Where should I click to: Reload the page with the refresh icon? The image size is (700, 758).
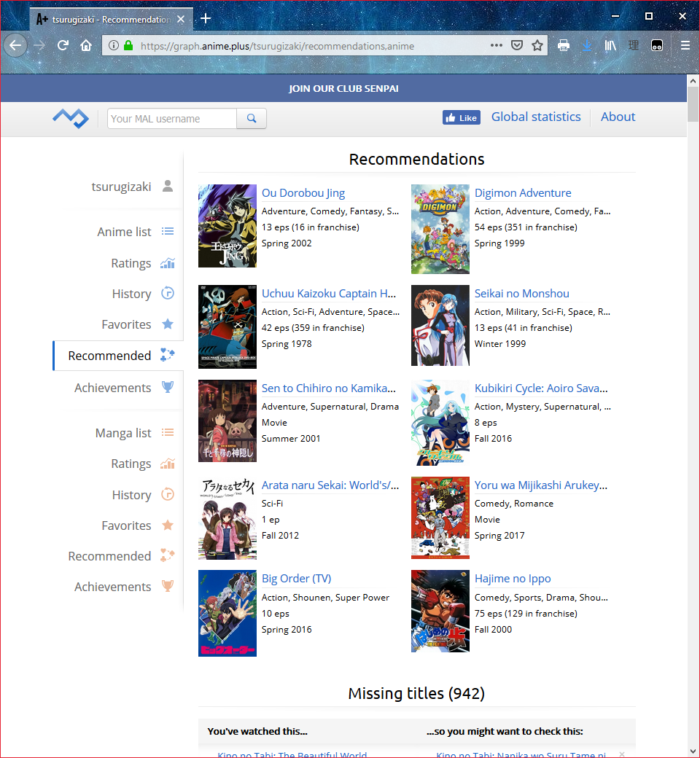(x=63, y=45)
